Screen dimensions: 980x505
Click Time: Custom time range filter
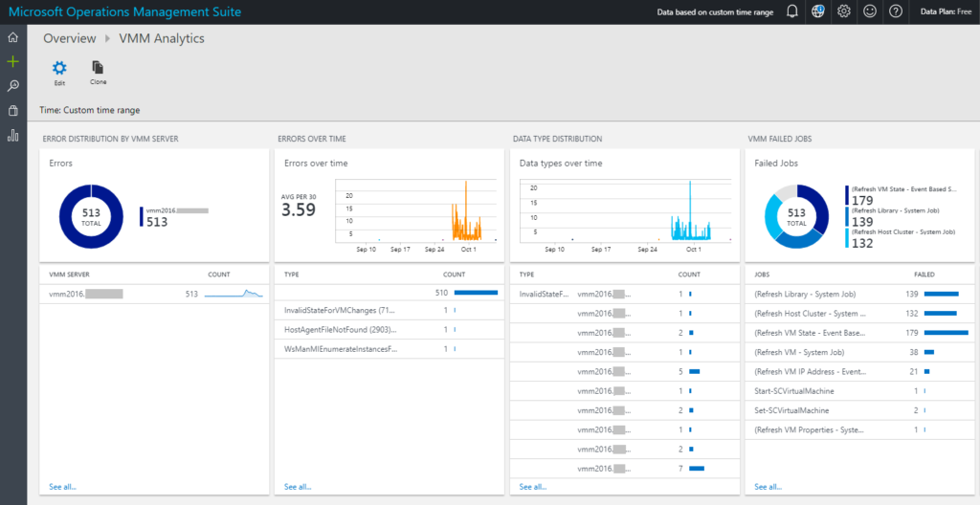[x=90, y=110]
